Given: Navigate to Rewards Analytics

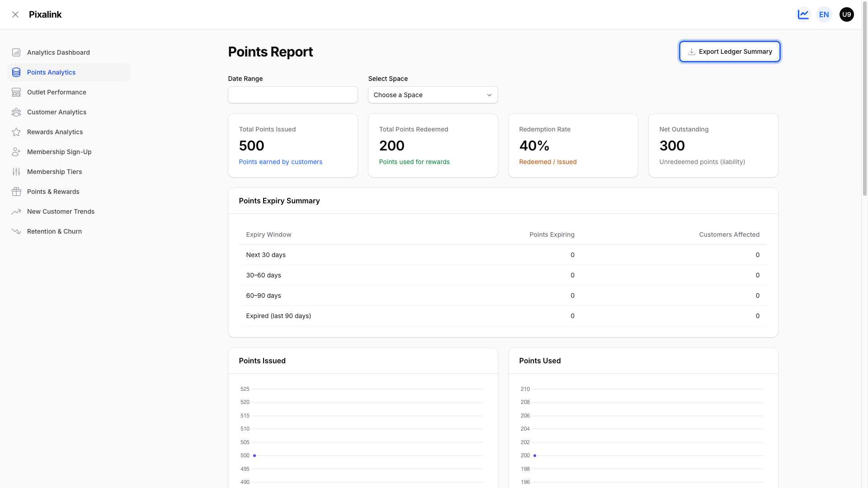Looking at the screenshot, I should point(69,132).
